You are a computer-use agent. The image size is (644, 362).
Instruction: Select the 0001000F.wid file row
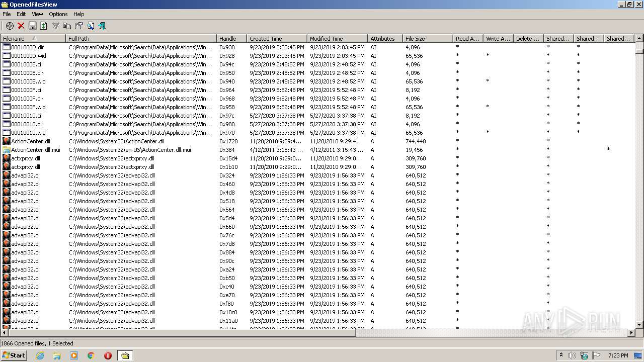pos(317,107)
